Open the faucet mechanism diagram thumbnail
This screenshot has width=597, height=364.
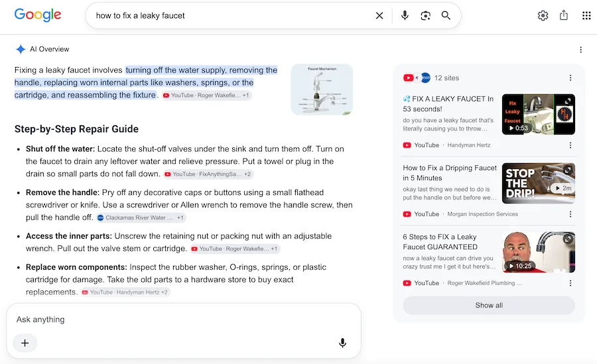coord(322,90)
